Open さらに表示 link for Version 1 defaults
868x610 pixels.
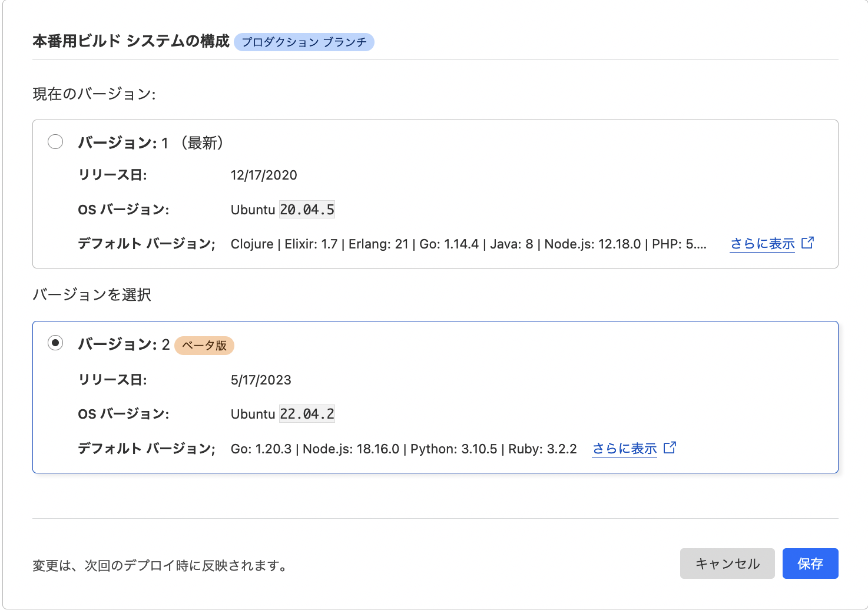(x=762, y=243)
